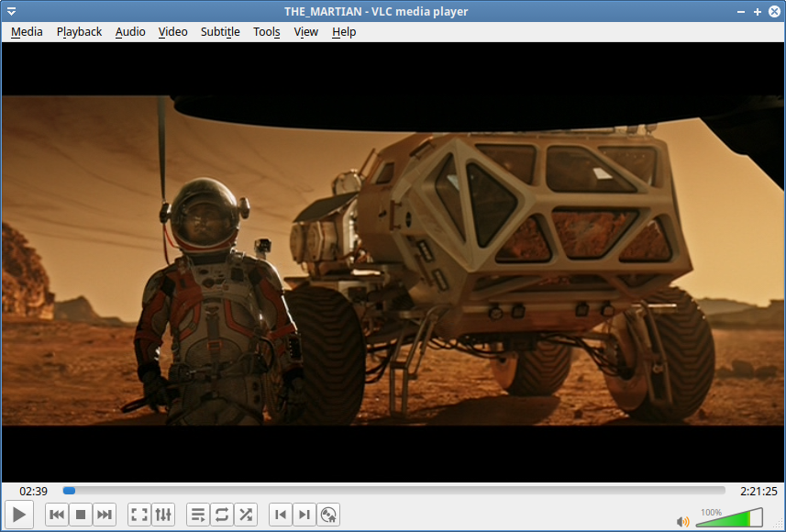Click the video display area
Screen dimensions: 786x532
click(x=393, y=261)
